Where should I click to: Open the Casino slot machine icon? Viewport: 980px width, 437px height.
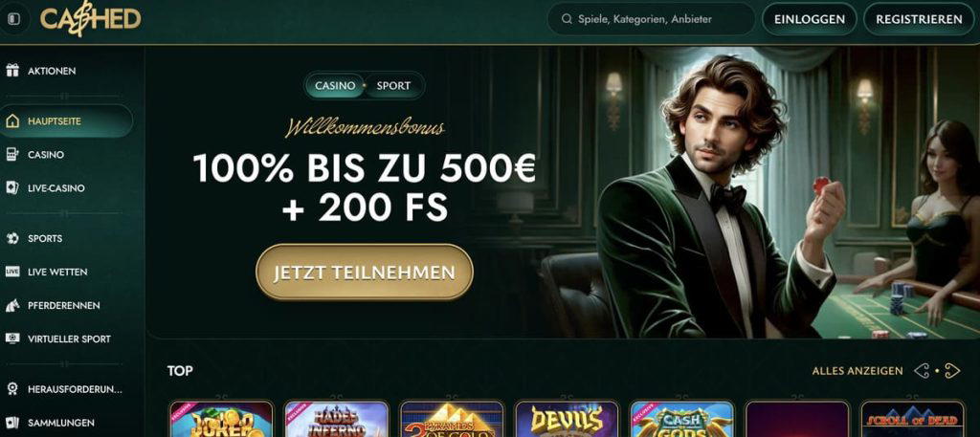coord(12,154)
